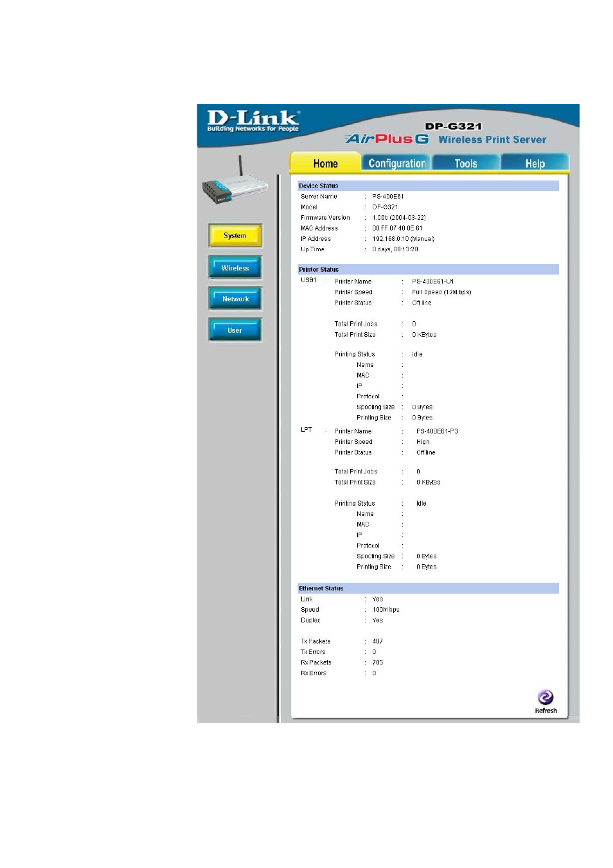The width and height of the screenshot is (613, 868).
Task: Open the Network sidebar section
Action: [x=235, y=299]
